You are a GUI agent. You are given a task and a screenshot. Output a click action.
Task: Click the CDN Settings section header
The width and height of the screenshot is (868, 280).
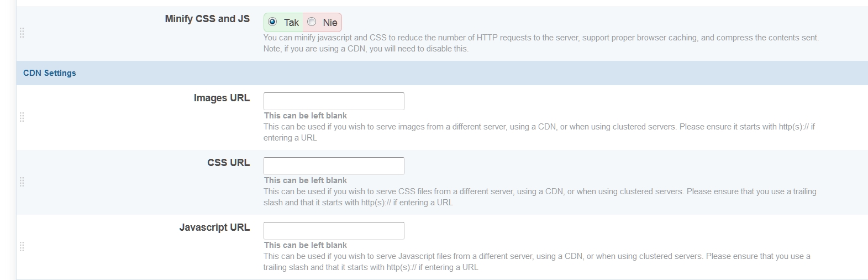click(50, 73)
